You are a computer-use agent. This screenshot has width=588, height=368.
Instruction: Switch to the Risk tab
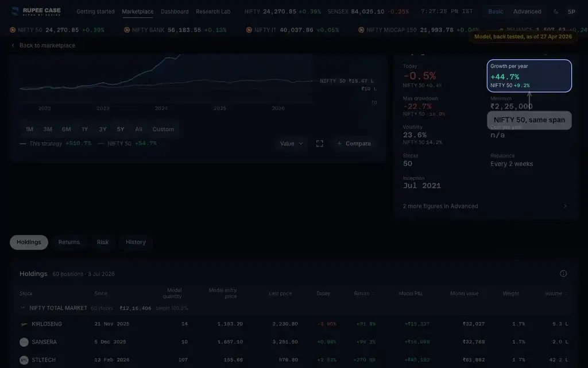point(102,242)
